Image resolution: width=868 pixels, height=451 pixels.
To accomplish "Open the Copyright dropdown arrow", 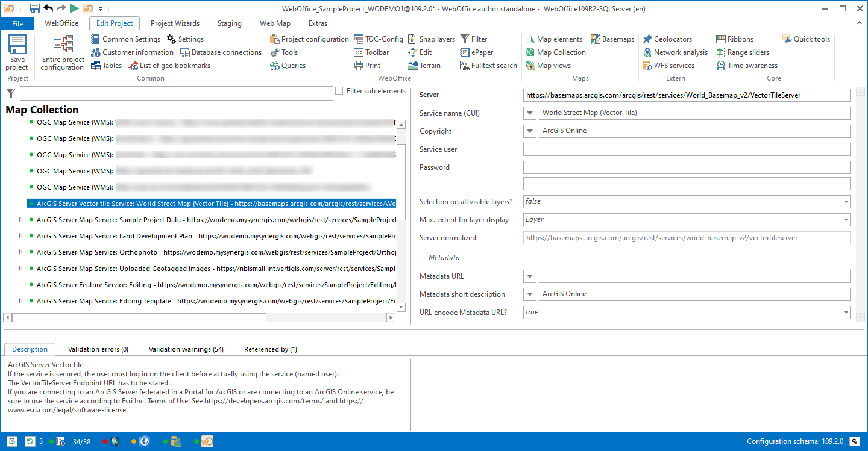I will click(529, 131).
